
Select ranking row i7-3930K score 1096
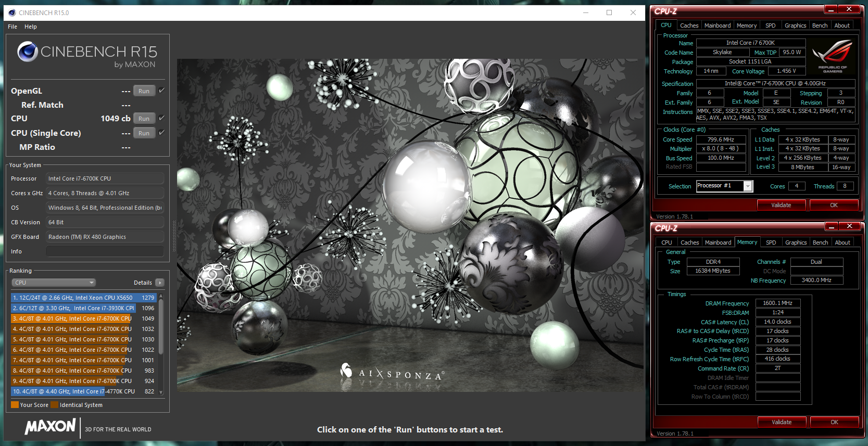[84, 308]
